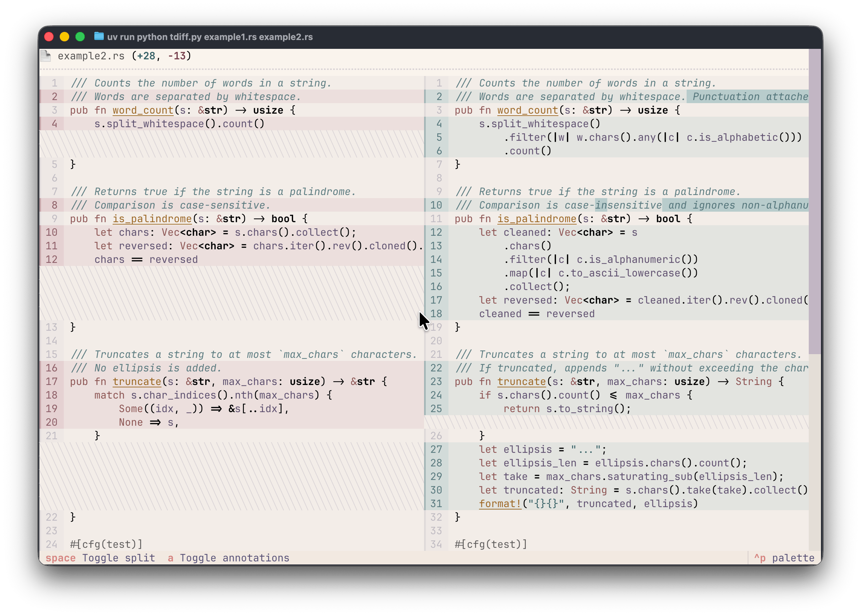This screenshot has height=616, width=861.
Task: Click the file icon beside example2.rs
Action: [46, 56]
